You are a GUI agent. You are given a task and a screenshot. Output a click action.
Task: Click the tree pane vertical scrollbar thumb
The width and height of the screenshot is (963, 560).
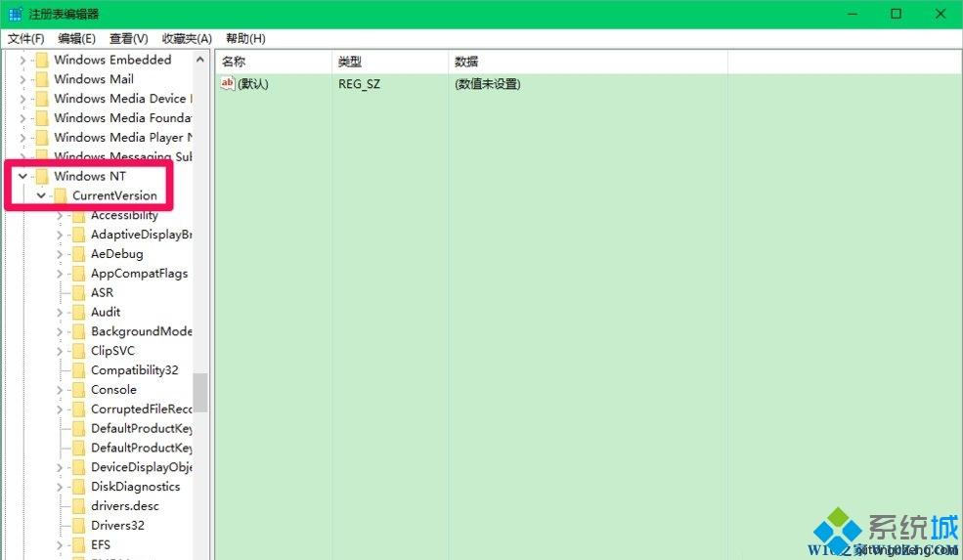click(200, 393)
